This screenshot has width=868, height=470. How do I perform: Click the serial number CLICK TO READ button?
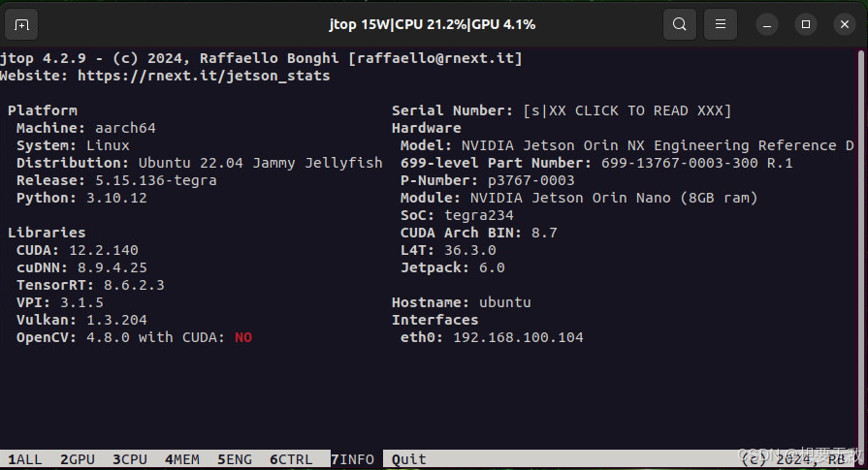(x=627, y=110)
